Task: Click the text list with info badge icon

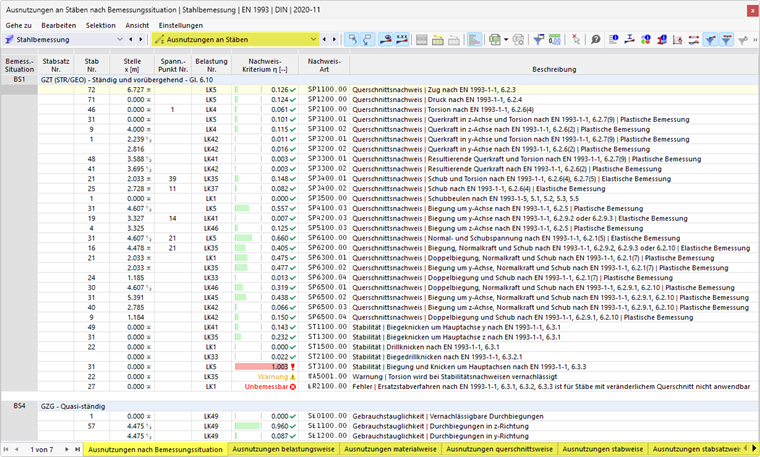Action: (614, 40)
